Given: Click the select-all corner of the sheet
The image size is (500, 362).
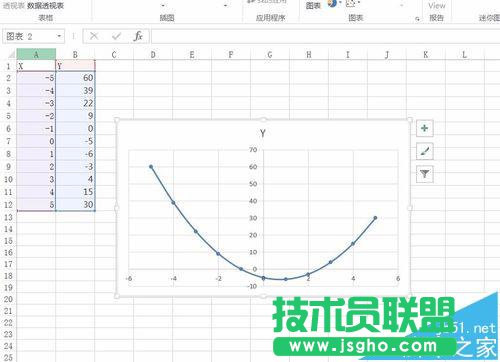Looking at the screenshot, I should click(11, 54).
